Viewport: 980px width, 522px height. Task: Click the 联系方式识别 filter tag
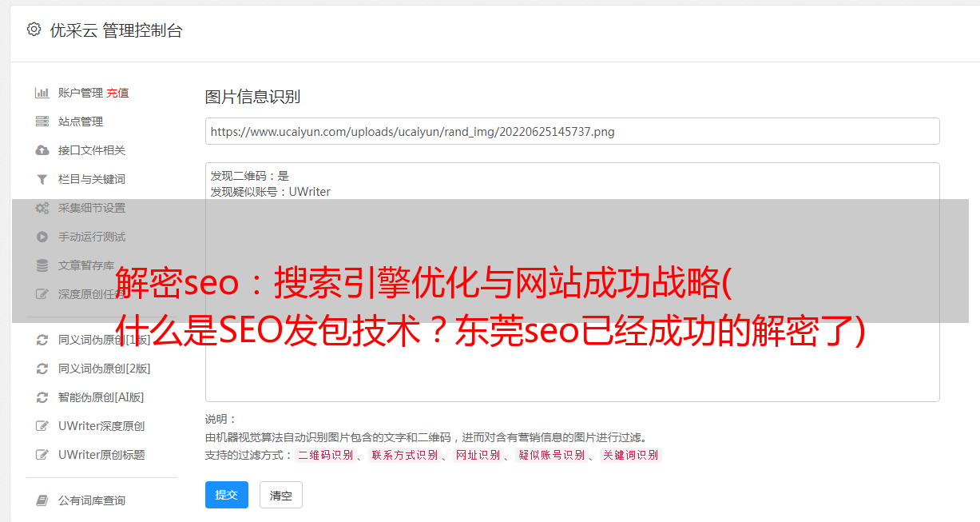[404, 455]
